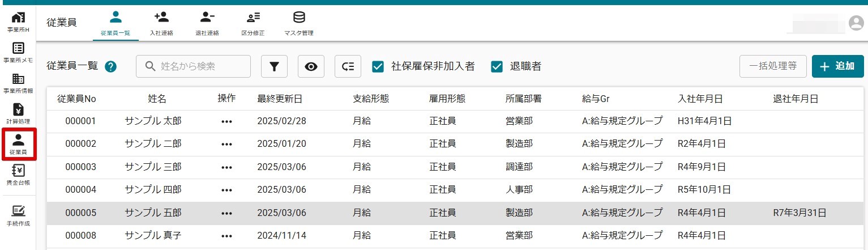
Task: Select employee number 000002
Action: point(81,144)
